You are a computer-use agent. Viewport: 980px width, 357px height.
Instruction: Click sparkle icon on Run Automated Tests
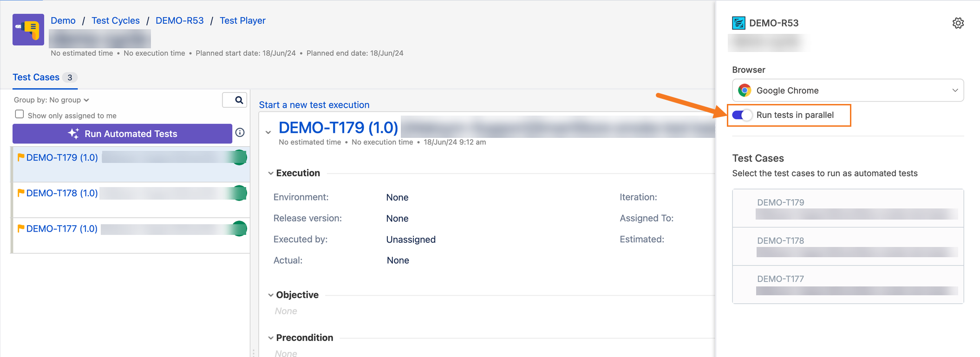[x=73, y=133]
